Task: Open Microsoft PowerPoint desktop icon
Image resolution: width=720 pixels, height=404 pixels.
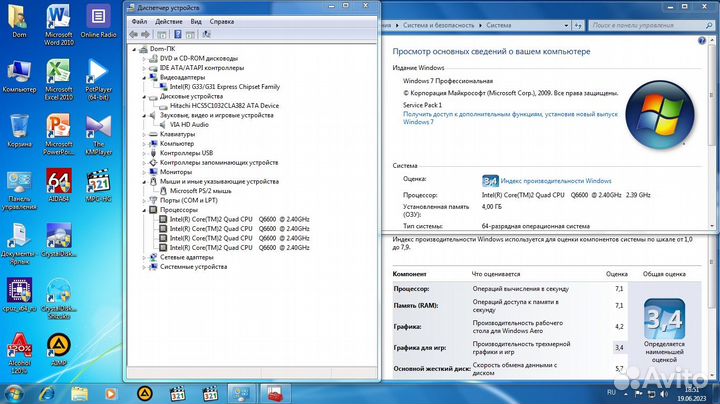Action: pos(59,135)
